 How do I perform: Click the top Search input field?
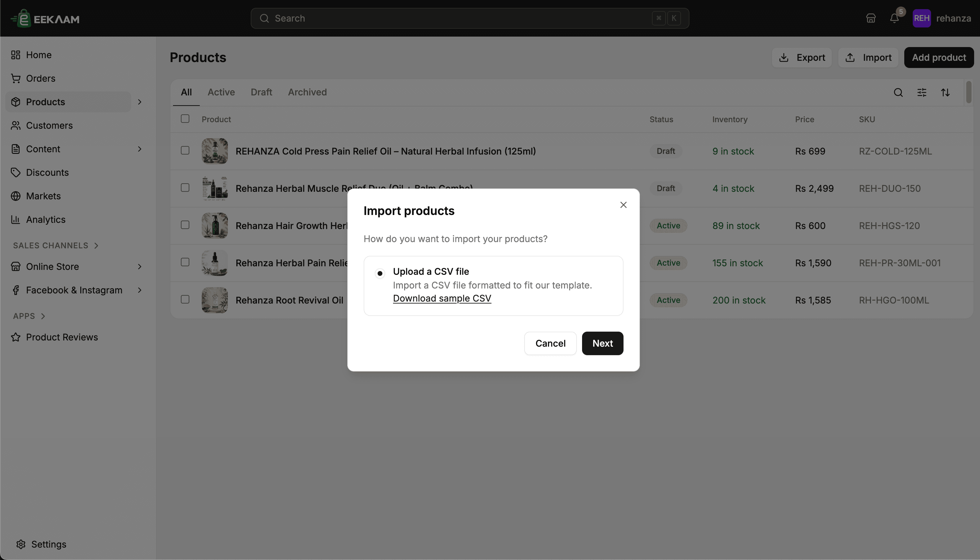pyautogui.click(x=470, y=18)
